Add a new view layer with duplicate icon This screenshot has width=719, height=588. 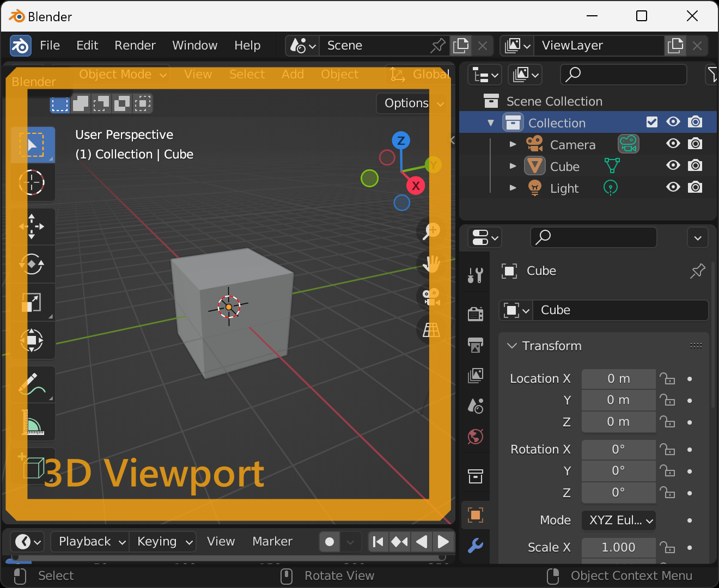(675, 46)
